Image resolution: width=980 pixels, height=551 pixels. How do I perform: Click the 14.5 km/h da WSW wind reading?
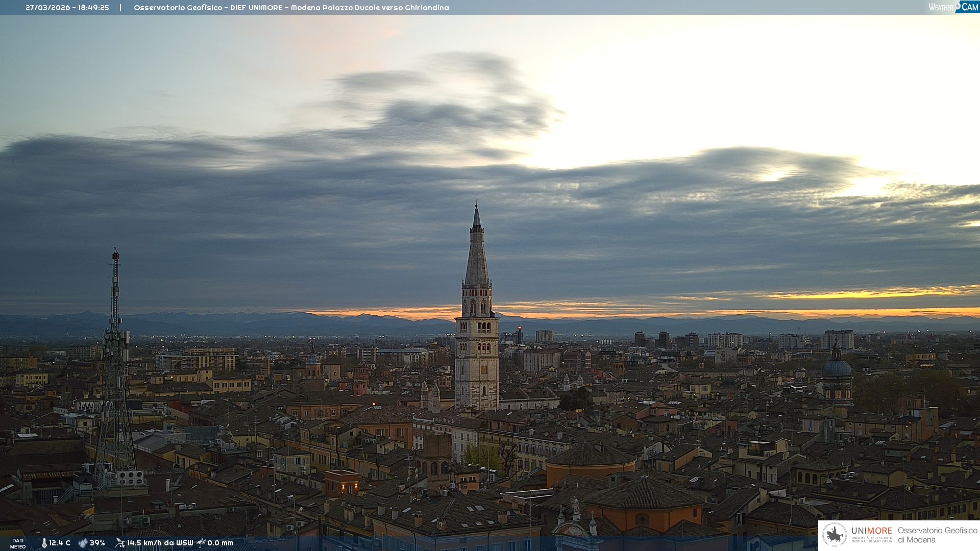click(160, 543)
